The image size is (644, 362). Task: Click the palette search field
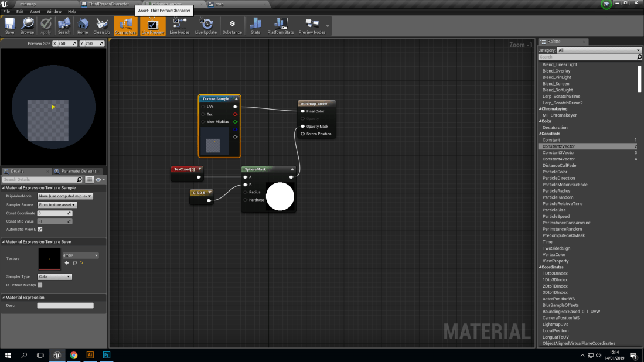pos(588,57)
